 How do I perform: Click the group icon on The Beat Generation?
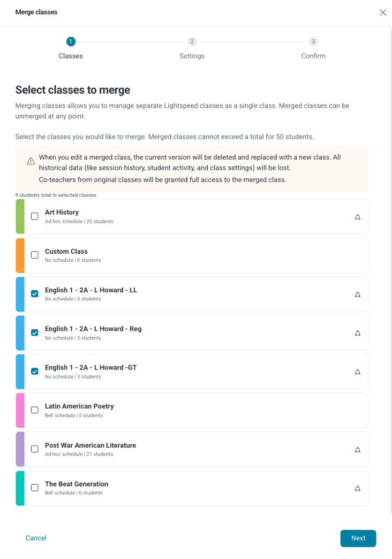coord(357,488)
